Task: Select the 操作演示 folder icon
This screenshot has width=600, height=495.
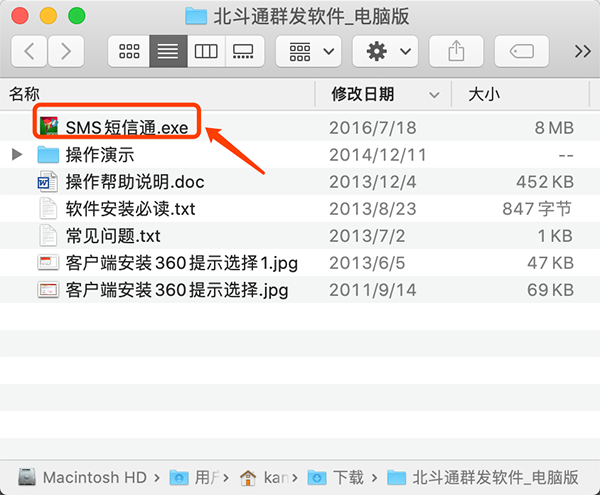Action: point(48,155)
